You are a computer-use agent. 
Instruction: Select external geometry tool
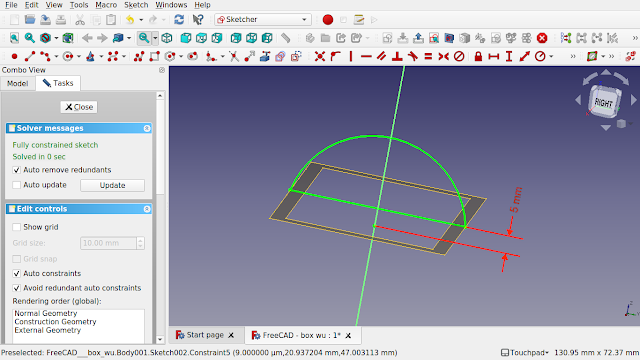(x=265, y=56)
